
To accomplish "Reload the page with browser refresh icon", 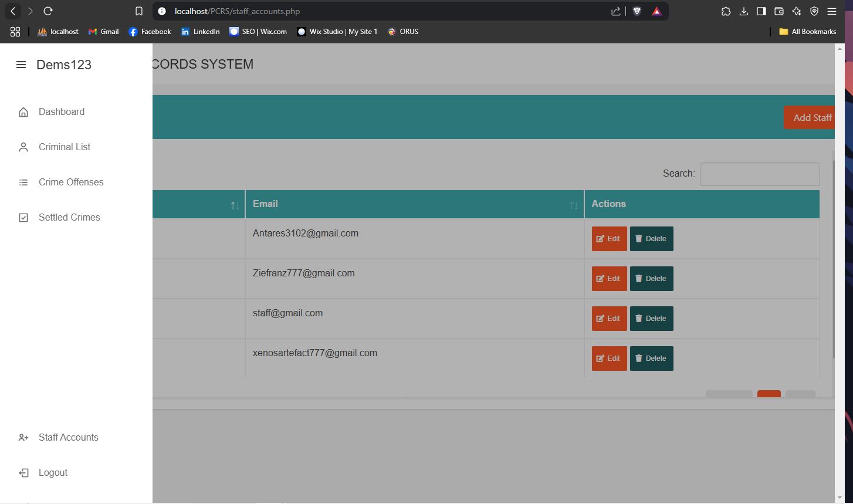I will point(48,11).
